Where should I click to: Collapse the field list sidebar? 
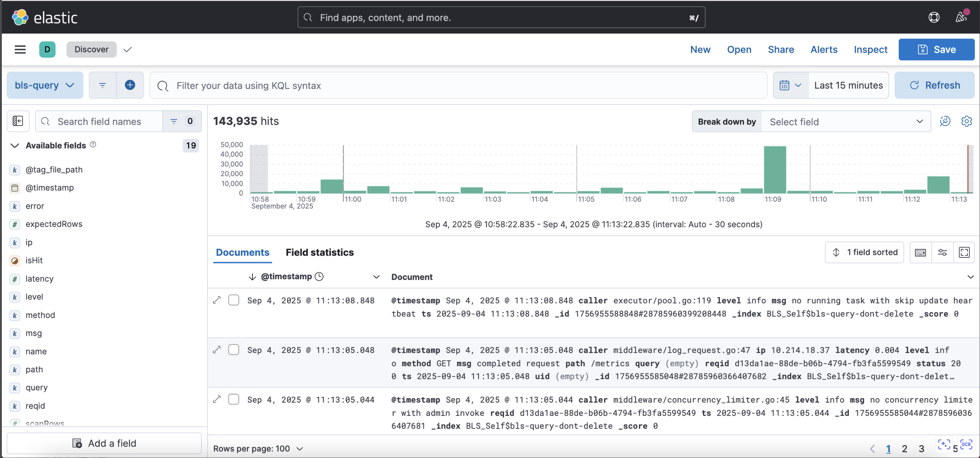pyautogui.click(x=18, y=122)
